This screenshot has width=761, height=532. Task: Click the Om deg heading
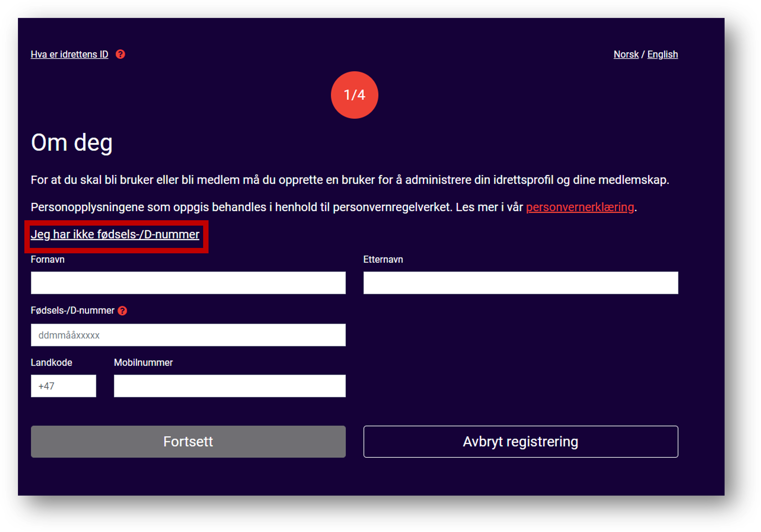click(x=72, y=143)
